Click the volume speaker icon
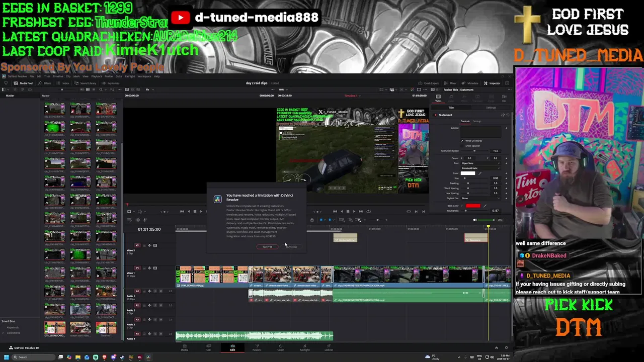This screenshot has height=362, width=644. point(474,220)
